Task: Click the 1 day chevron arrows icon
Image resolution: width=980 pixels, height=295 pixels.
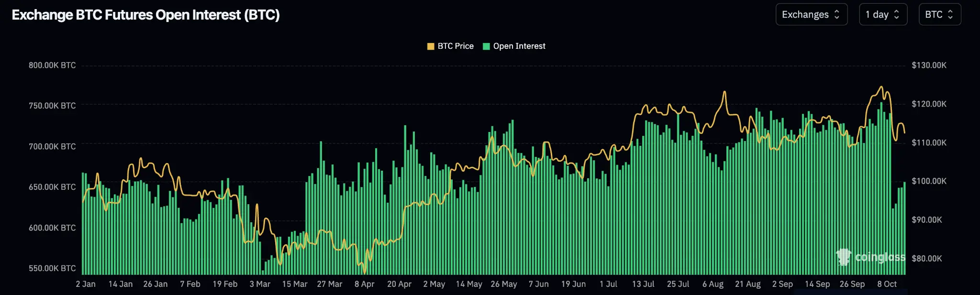Action: [x=897, y=14]
